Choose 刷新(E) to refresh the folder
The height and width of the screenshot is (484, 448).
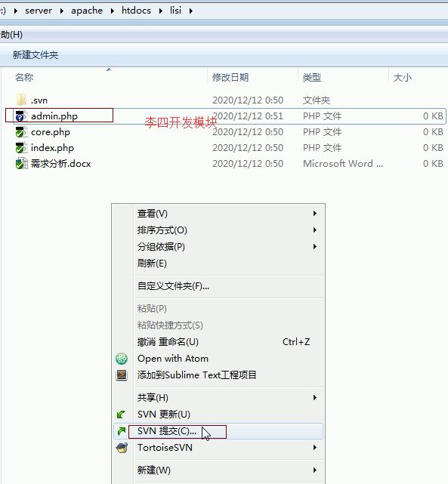(218, 264)
